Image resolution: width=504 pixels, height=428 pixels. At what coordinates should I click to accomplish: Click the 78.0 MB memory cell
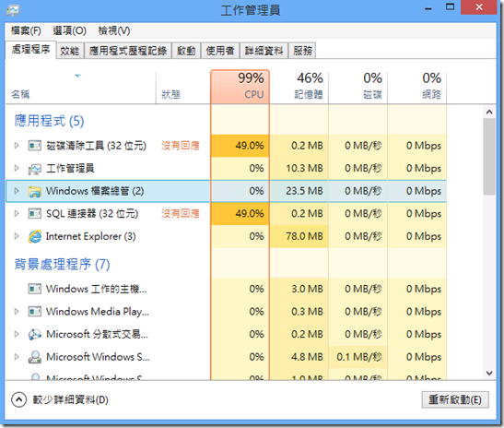click(x=299, y=236)
